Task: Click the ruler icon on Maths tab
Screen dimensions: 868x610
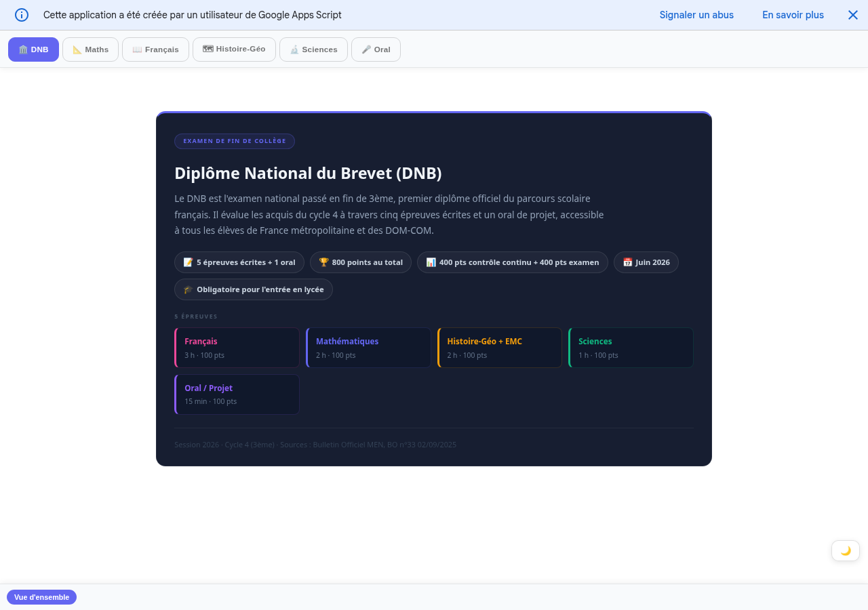Action: 77,49
